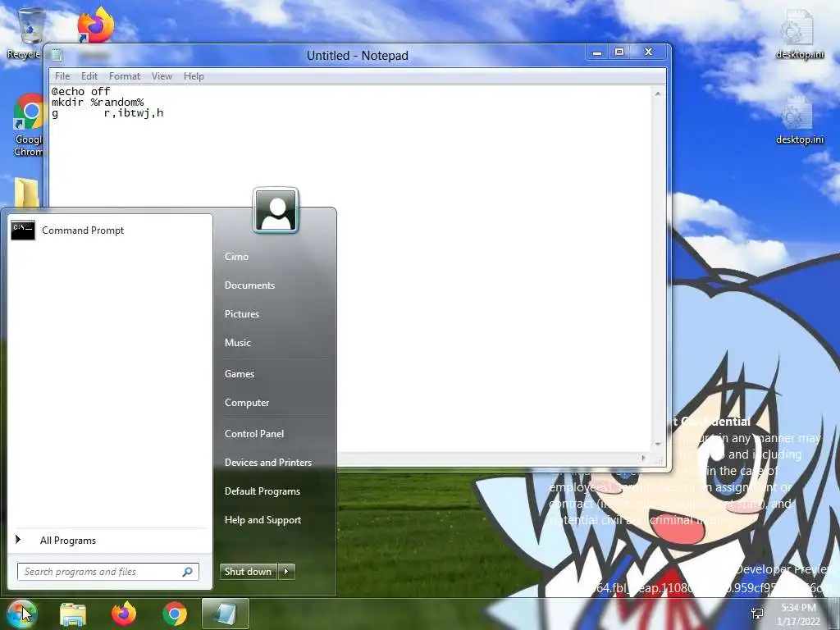Launch Google Chrome from the taskbar
Screen dimensions: 840x630
[x=175, y=614]
